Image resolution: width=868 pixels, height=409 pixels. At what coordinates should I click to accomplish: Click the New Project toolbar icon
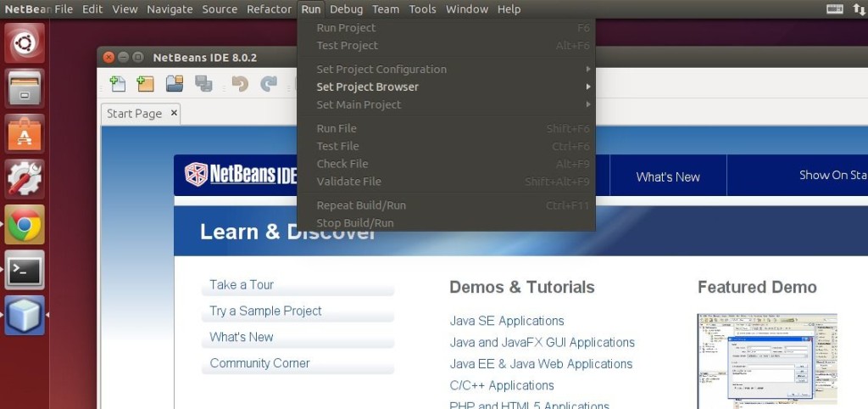point(145,84)
